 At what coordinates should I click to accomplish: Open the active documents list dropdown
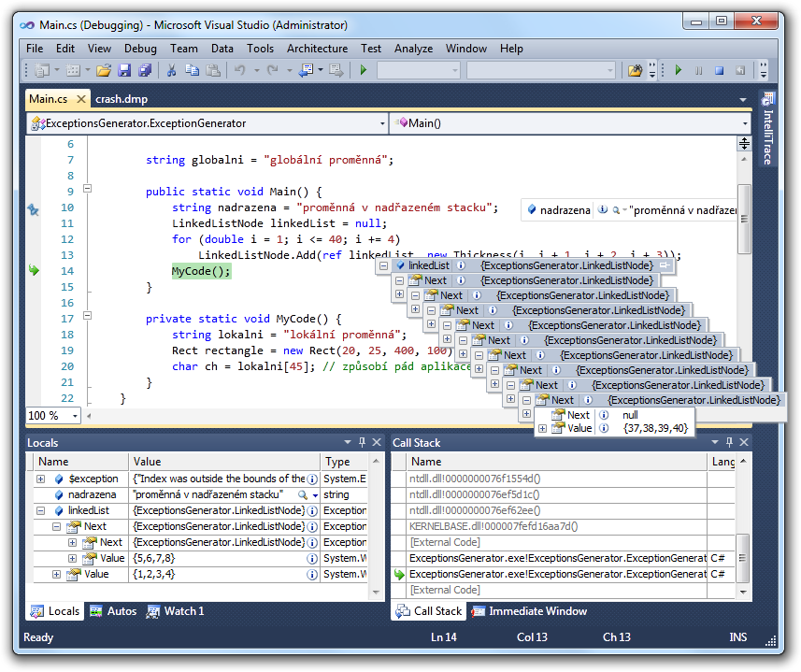(x=743, y=100)
